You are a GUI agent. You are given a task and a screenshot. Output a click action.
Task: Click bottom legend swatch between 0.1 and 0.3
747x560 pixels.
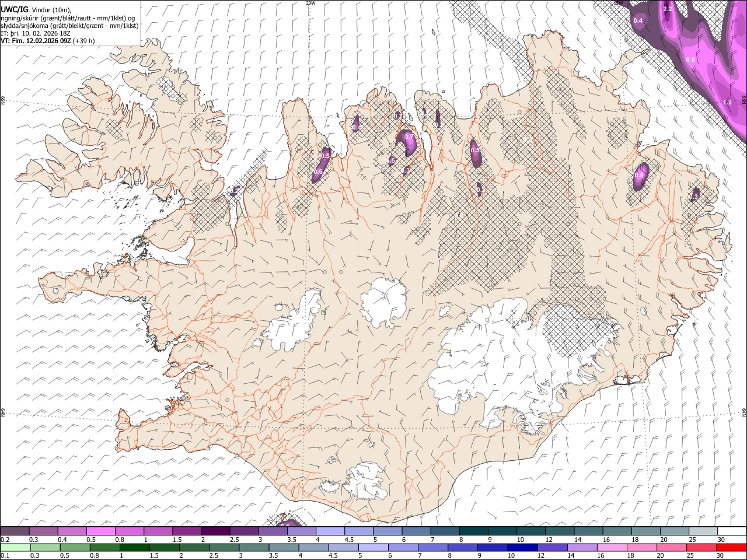15,547
